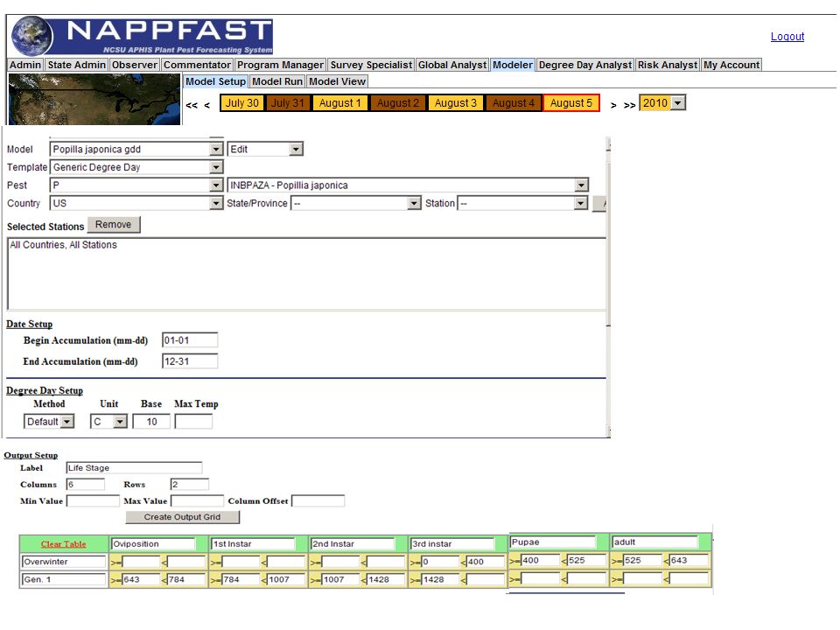Advance one day with > arrow
Screen dimensions: 840x630
[x=613, y=105]
